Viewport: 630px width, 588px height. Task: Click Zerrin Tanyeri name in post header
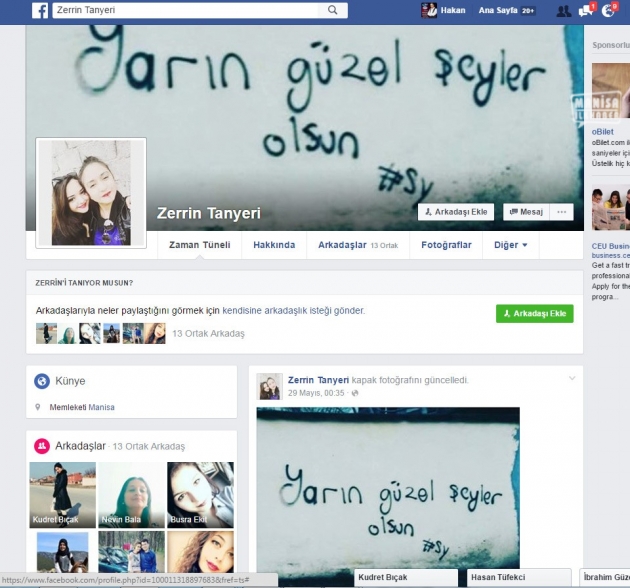point(318,380)
